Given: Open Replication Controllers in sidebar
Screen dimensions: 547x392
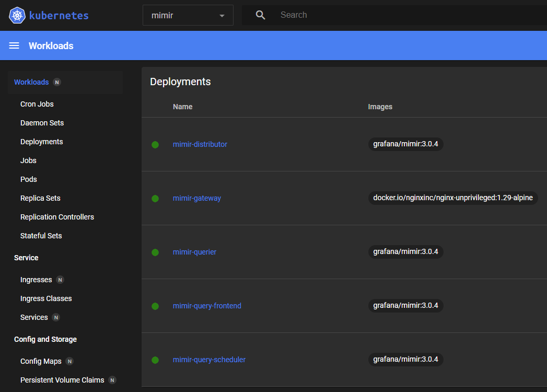Looking at the screenshot, I should point(57,217).
